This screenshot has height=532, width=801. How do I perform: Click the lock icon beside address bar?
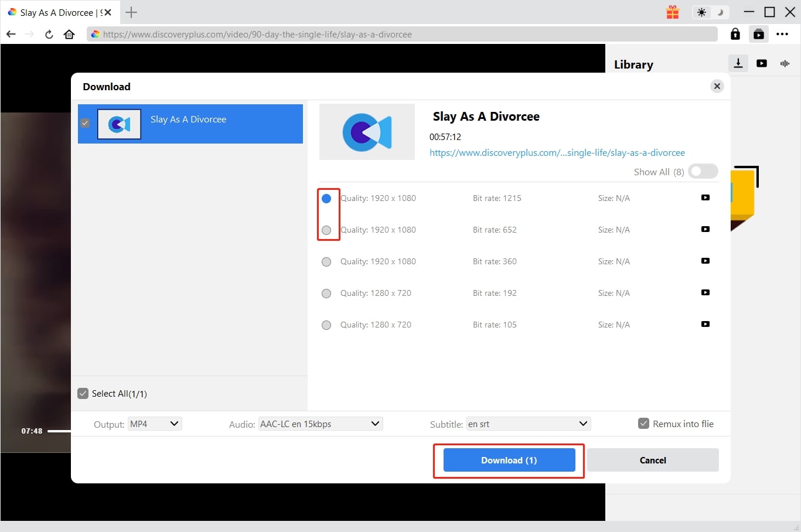pos(735,34)
